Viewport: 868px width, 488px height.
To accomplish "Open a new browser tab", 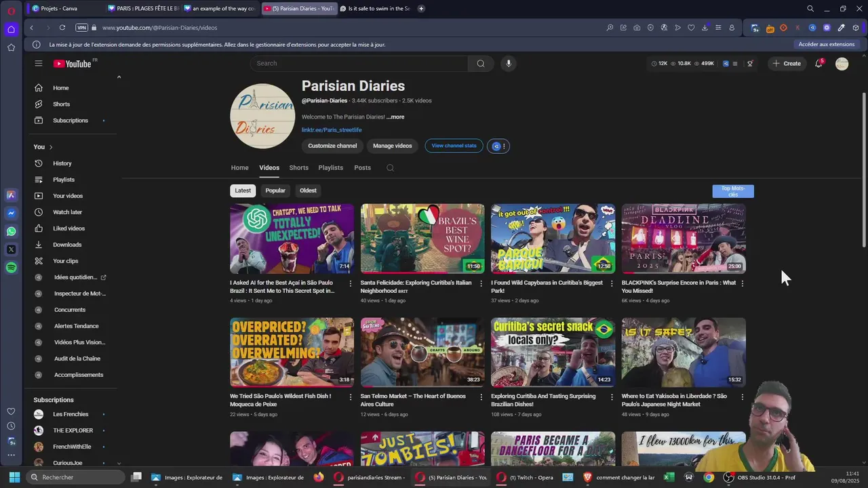I will (x=421, y=9).
